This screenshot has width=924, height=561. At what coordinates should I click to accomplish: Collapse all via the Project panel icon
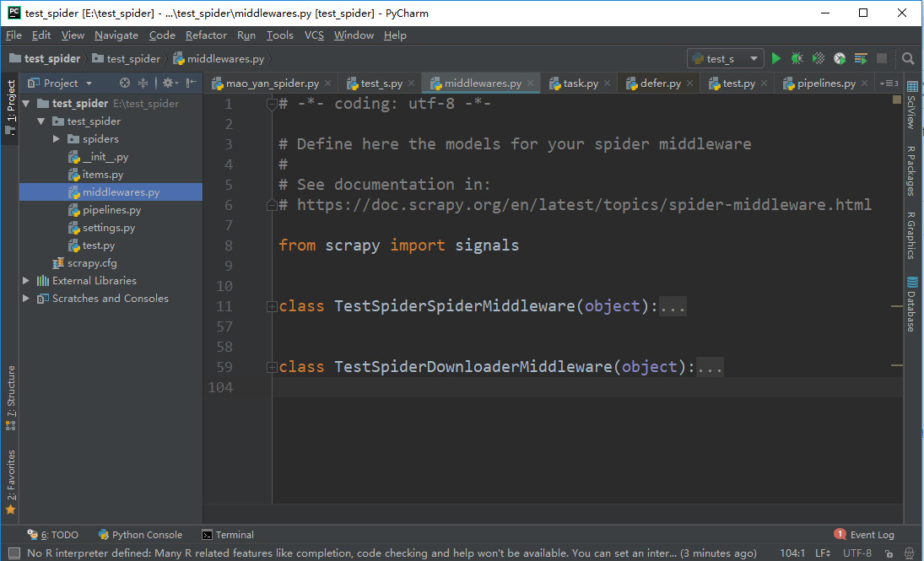pyautogui.click(x=143, y=83)
